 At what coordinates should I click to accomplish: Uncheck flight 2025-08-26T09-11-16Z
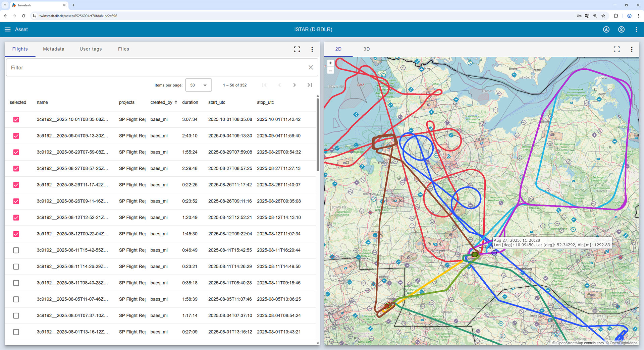click(x=16, y=201)
